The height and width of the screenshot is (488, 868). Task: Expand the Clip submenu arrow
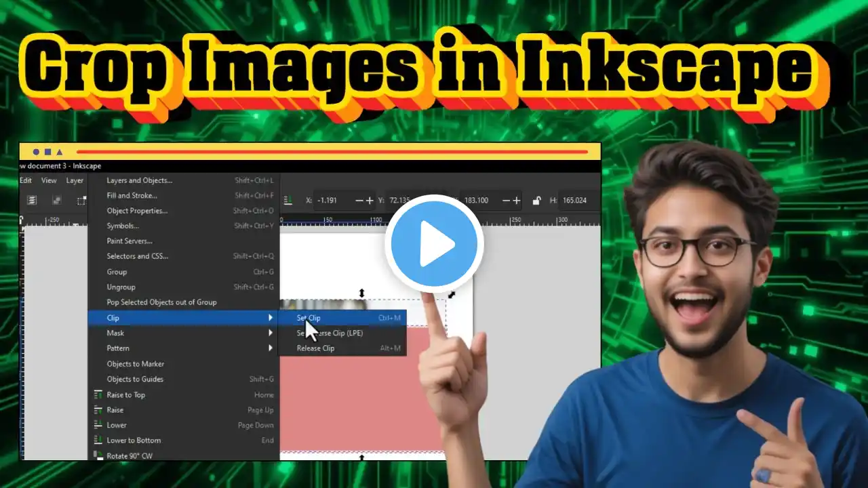[271, 318]
